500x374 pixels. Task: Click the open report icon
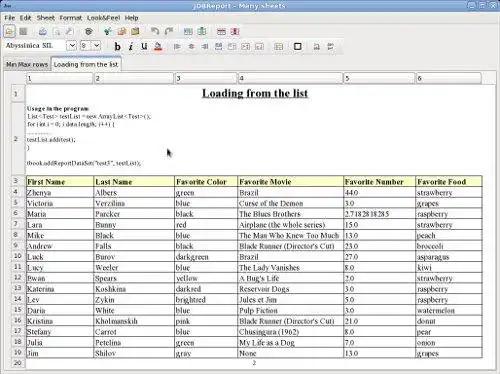[x=9, y=31]
